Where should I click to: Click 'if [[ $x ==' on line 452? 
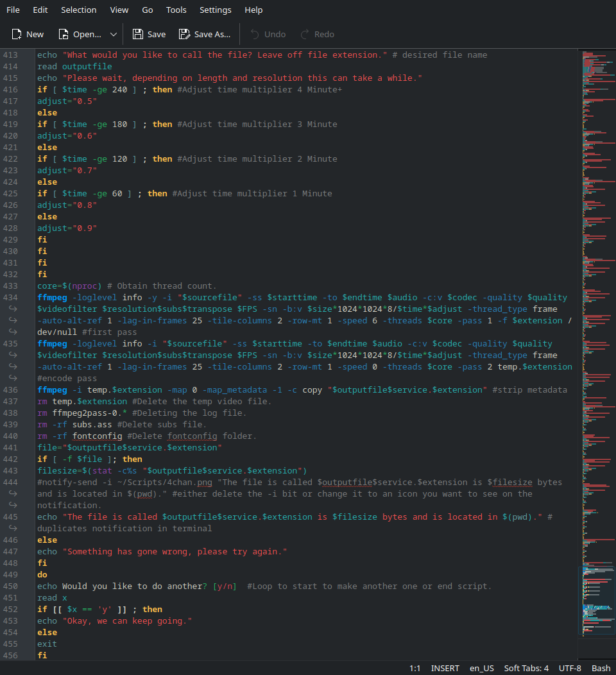[65, 609]
